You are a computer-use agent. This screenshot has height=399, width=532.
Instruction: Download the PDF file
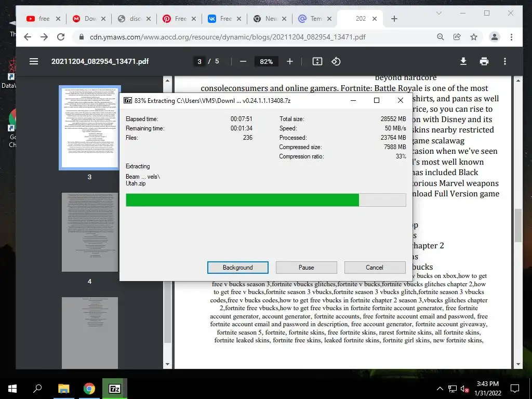463,61
